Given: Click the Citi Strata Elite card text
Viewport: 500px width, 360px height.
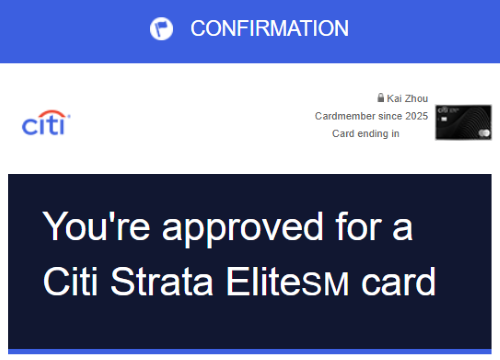Looking at the screenshot, I should coord(239,281).
